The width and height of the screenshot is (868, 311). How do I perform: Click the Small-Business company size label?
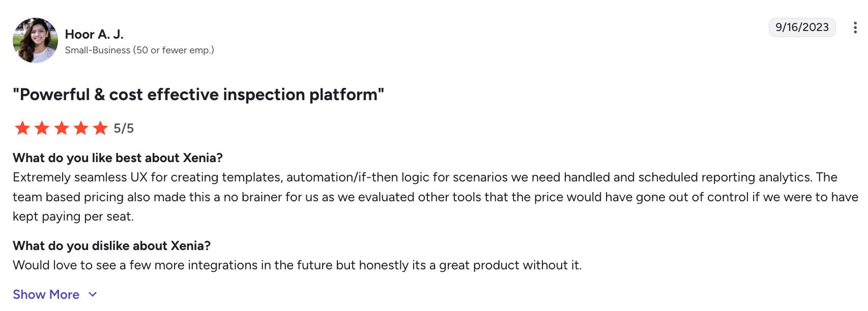click(139, 50)
